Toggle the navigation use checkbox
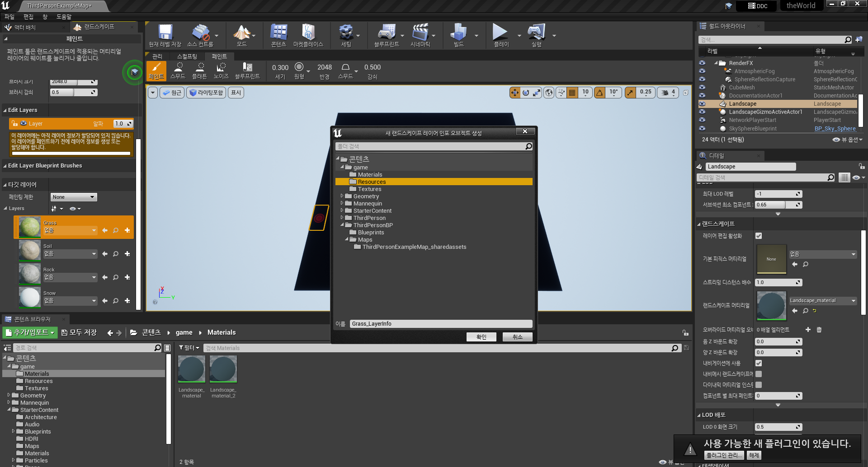Screen dimensions: 868x467 click(x=759, y=363)
